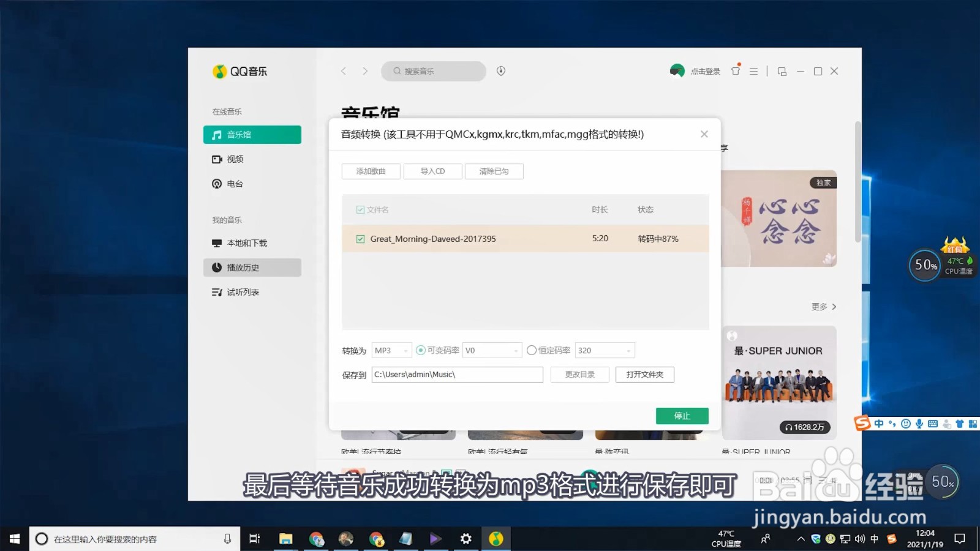Open the 320 bitrate dropdown
Viewport: 980px width, 551px height.
click(605, 350)
